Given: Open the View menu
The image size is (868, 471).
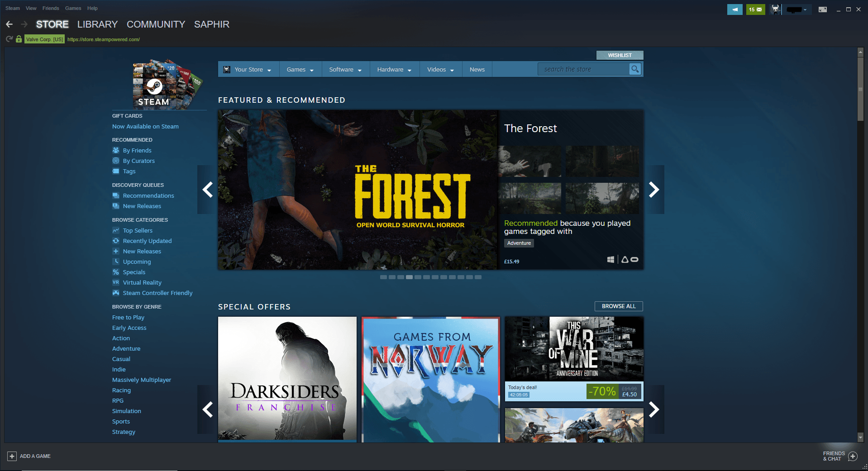Looking at the screenshot, I should click(31, 8).
